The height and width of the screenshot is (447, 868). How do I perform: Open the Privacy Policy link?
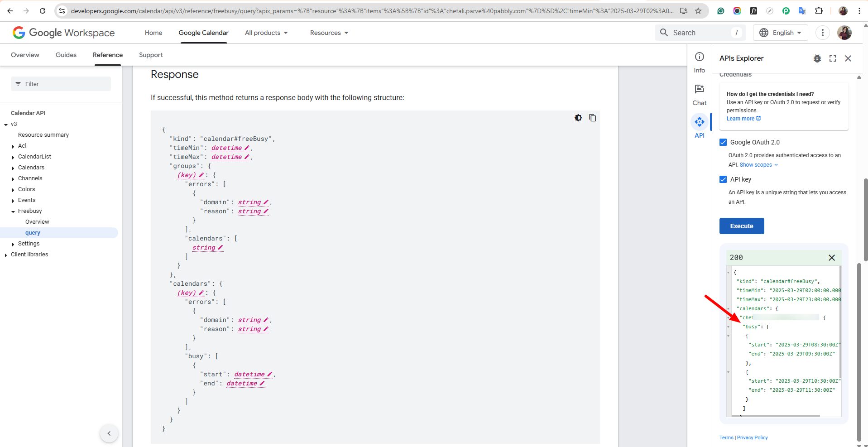(753, 437)
